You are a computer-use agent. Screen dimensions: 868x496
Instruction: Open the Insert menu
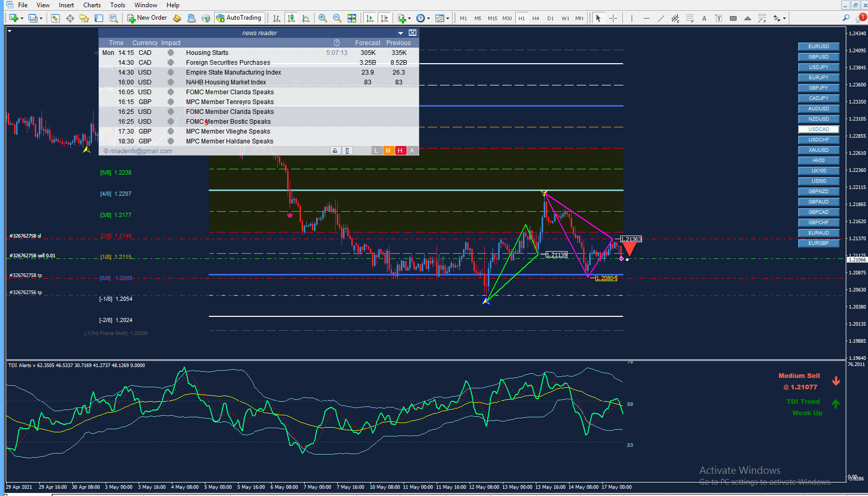[x=66, y=5]
